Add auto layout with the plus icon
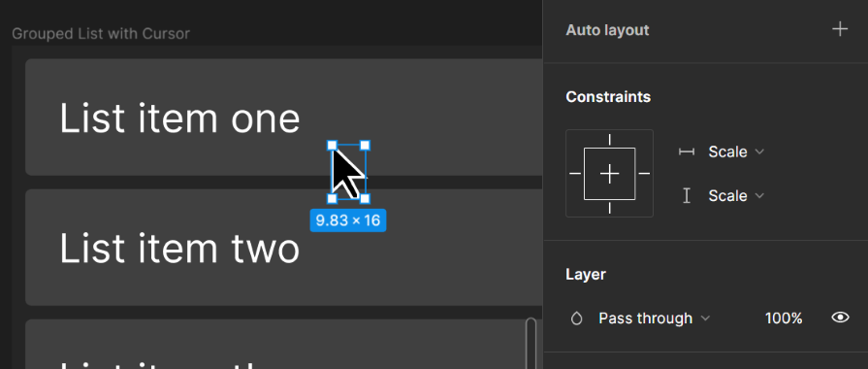The width and height of the screenshot is (868, 369). point(840,29)
